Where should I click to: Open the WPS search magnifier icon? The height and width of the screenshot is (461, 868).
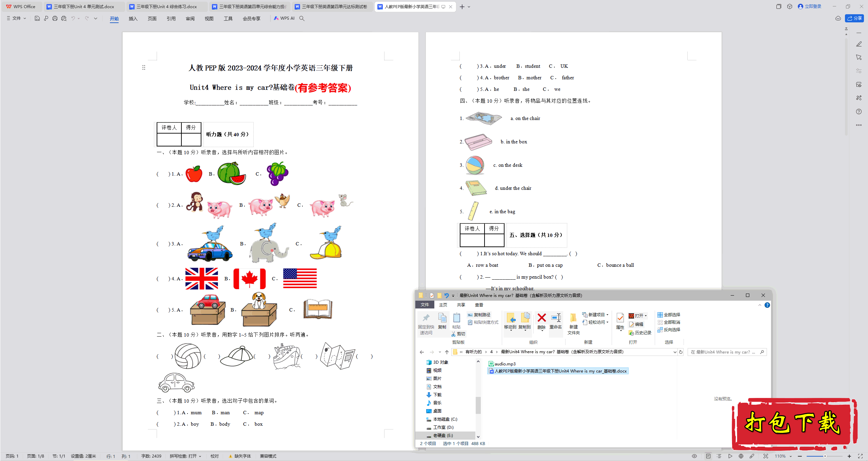pyautogui.click(x=302, y=18)
